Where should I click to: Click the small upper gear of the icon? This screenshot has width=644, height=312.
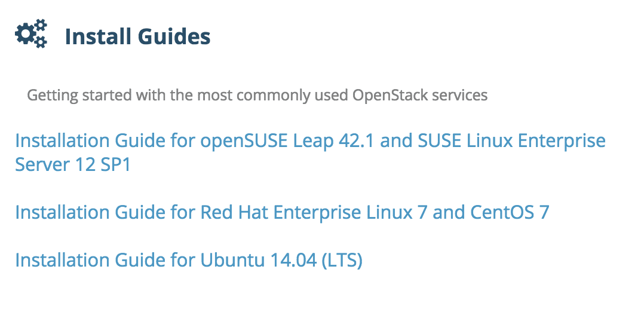pos(41,25)
